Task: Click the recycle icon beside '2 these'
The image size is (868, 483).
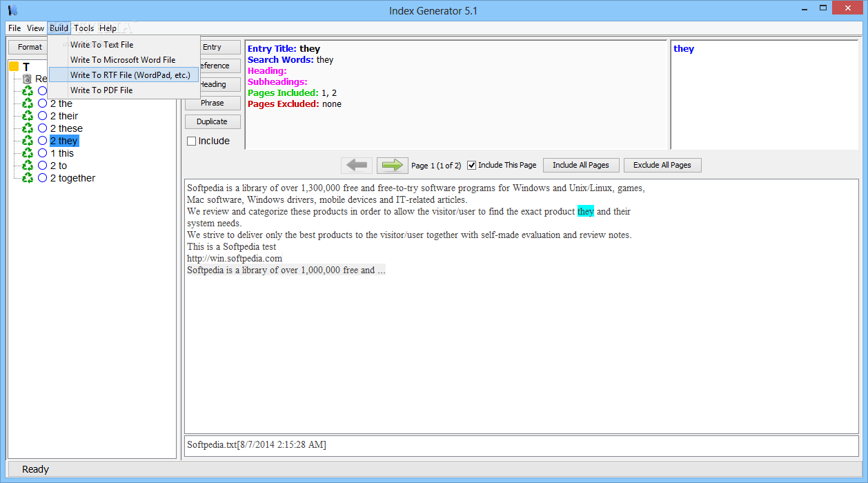Action: click(28, 128)
